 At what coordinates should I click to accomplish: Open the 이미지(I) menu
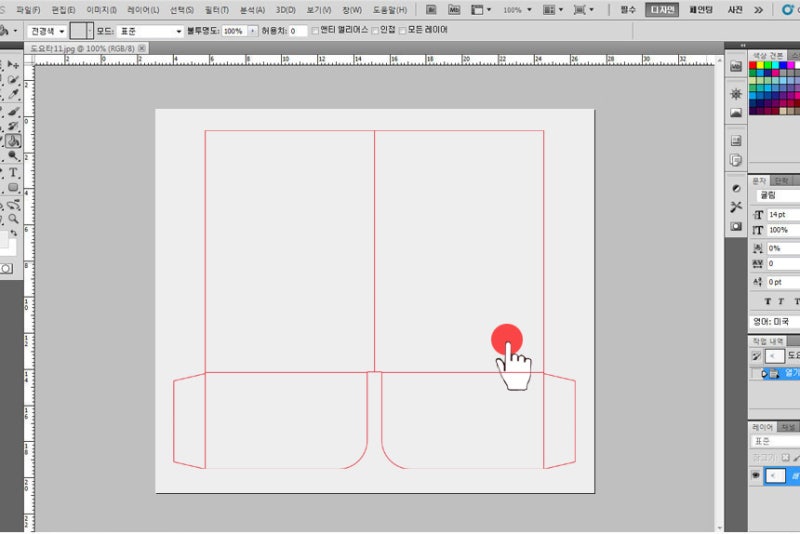(x=101, y=10)
